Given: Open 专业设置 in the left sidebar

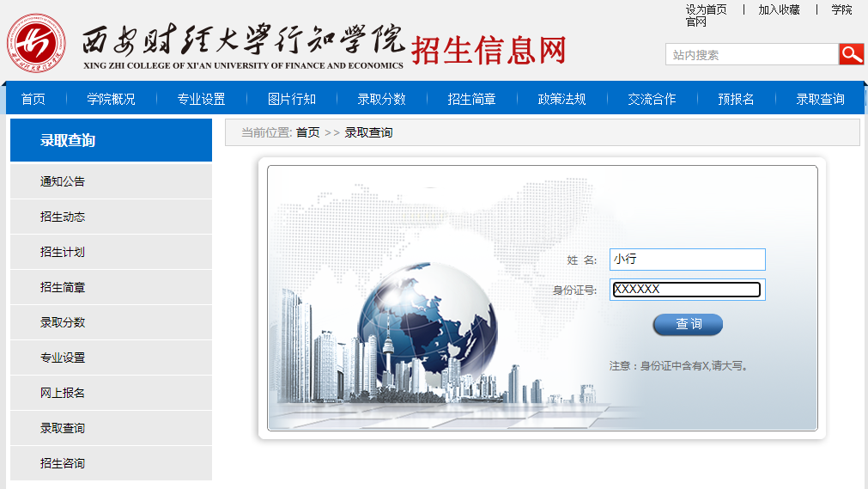Looking at the screenshot, I should click(x=112, y=358).
